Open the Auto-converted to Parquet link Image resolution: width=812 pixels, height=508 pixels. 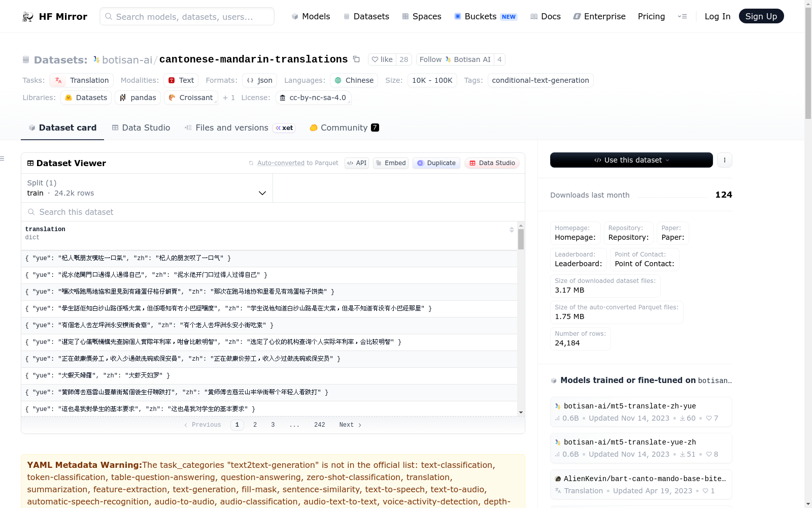(297, 163)
